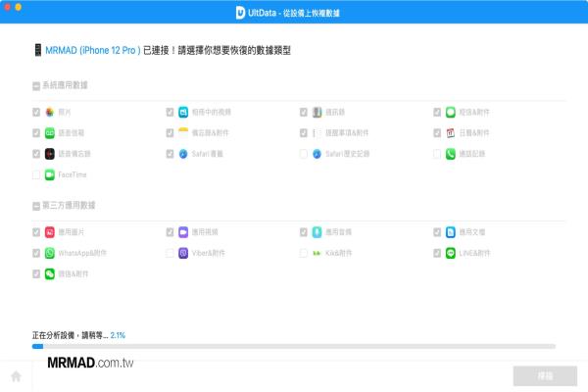The image size is (588, 392).
Task: Click the "Viber&附件" label
Action: click(x=209, y=253)
